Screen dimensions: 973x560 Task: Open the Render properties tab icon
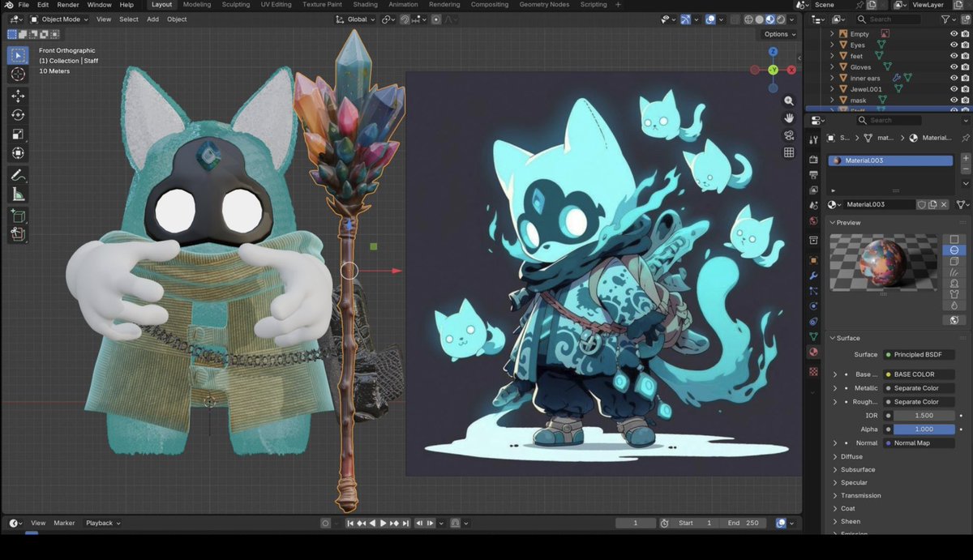coord(813,159)
